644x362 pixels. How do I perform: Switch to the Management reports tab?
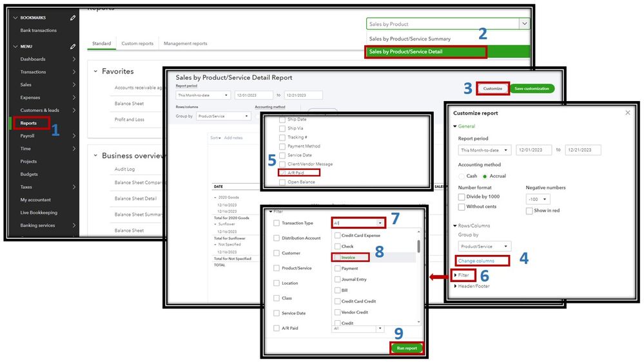click(x=185, y=43)
